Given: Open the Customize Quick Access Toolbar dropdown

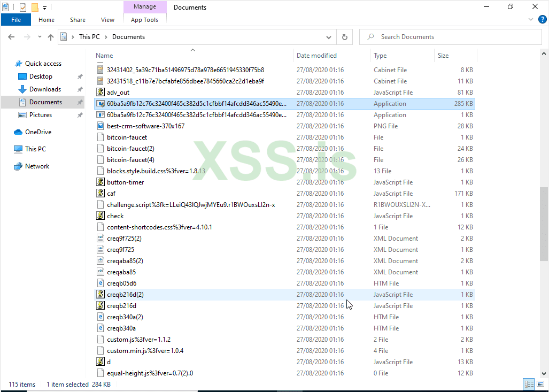Looking at the screenshot, I should (44, 7).
